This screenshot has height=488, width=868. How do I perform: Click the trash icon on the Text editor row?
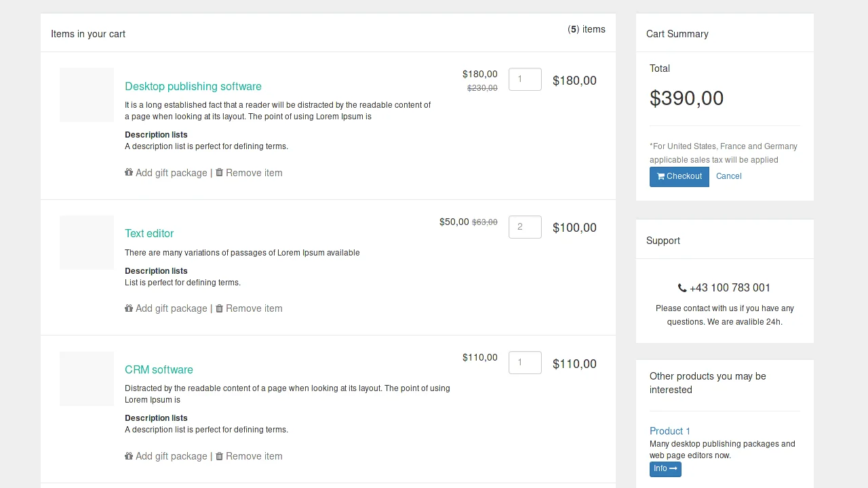coord(219,308)
